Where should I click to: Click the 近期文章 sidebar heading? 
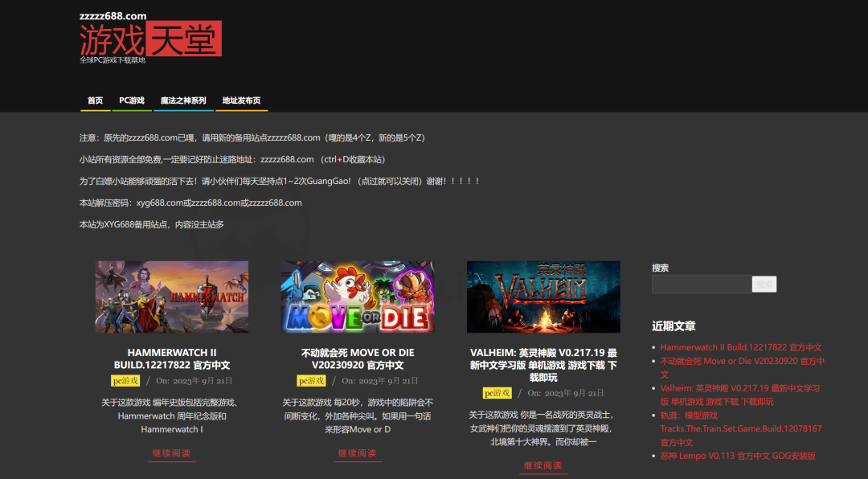coord(674,326)
